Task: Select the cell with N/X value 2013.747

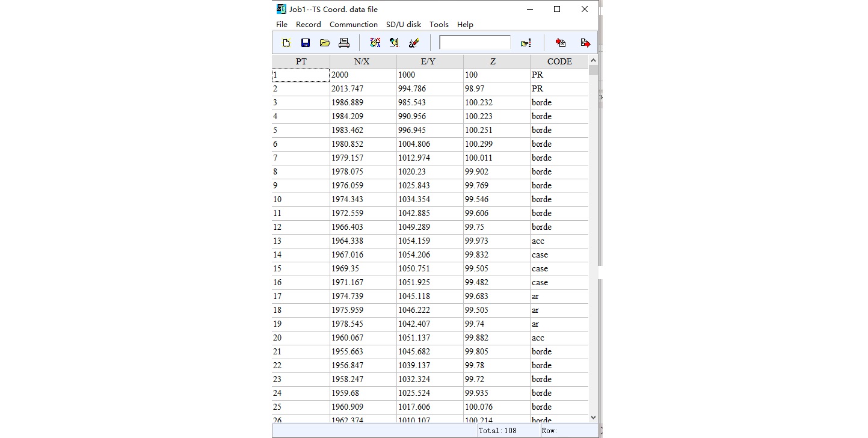Action: (x=363, y=89)
